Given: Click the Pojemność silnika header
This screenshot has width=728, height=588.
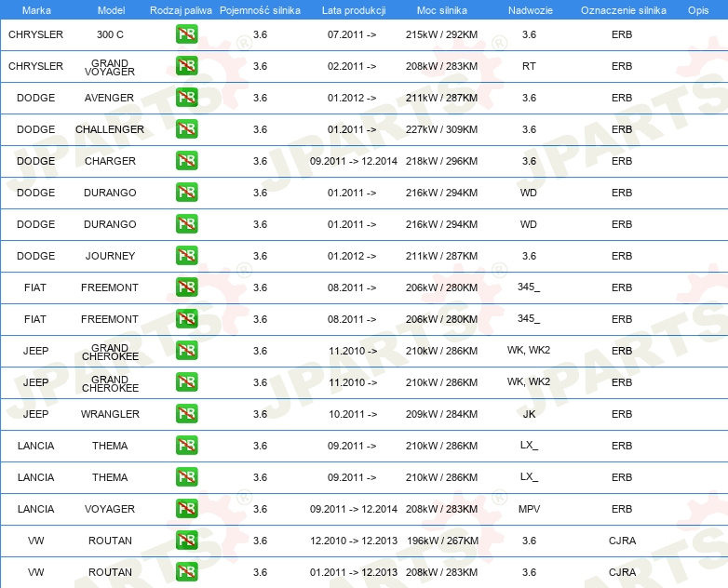Looking at the screenshot, I should pyautogui.click(x=260, y=10).
